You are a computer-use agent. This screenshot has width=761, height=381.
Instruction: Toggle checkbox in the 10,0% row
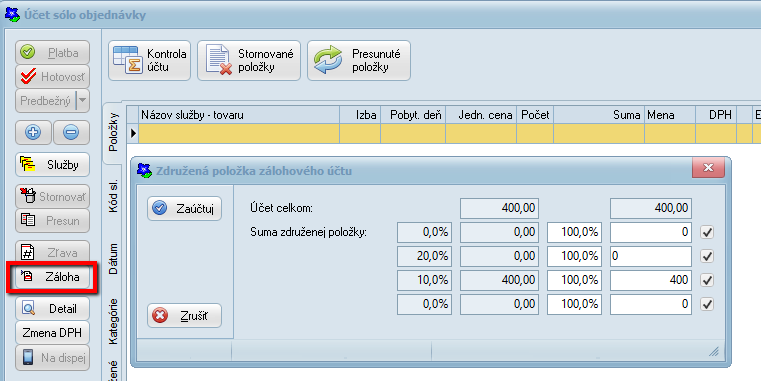coord(707,280)
